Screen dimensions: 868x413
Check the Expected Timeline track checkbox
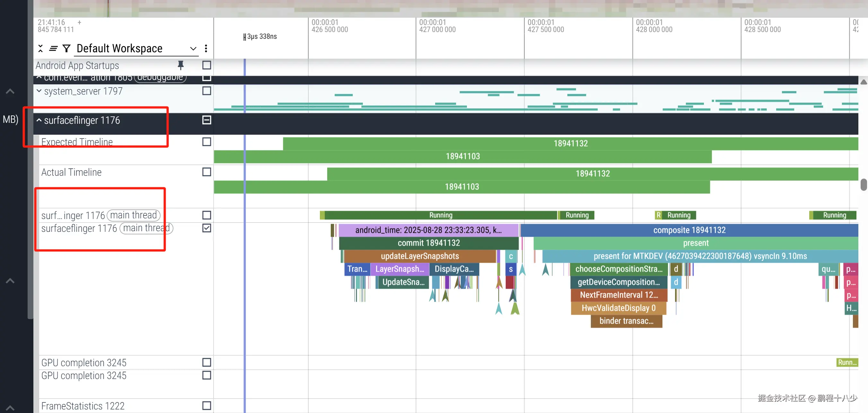pyautogui.click(x=206, y=142)
